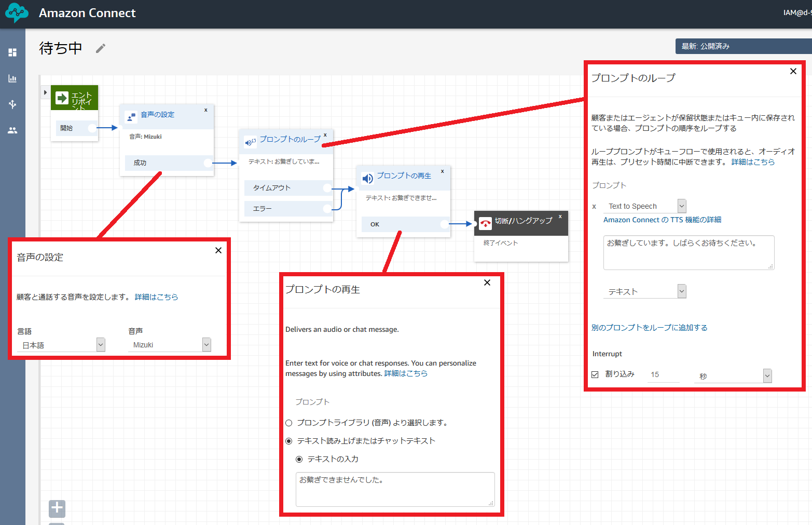This screenshot has height=525, width=812.
Task: Open the routing flow sidebar icon
Action: 12,104
